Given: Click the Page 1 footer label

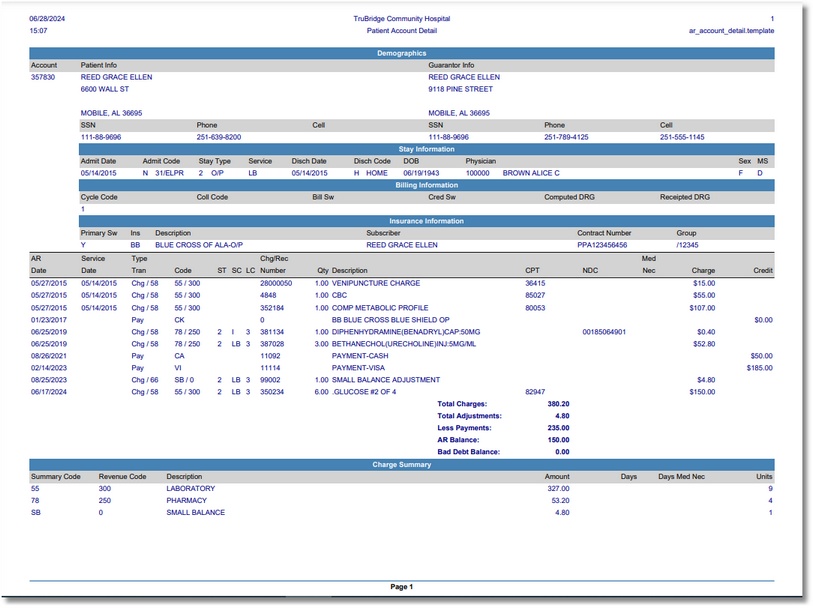Looking at the screenshot, I should click(402, 587).
